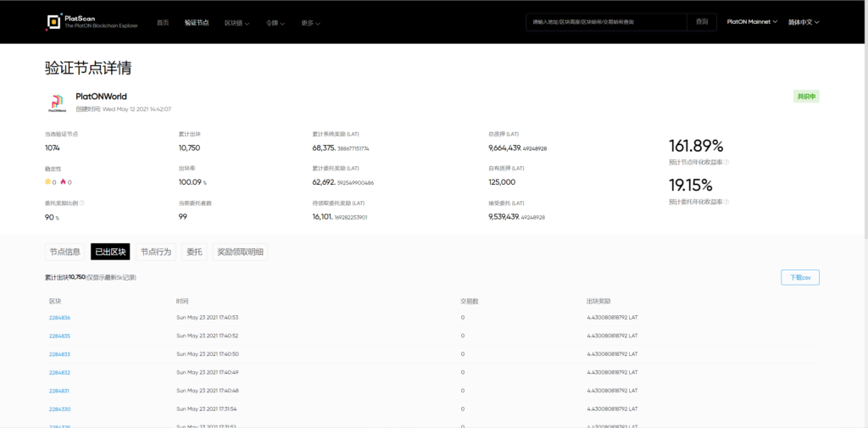Click the PlatScan logo in header

(x=92, y=21)
